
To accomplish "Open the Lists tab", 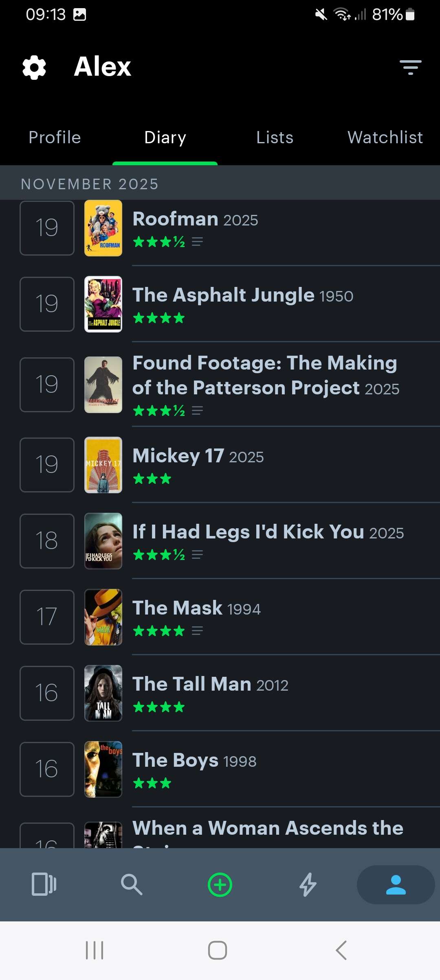I will coord(275,138).
